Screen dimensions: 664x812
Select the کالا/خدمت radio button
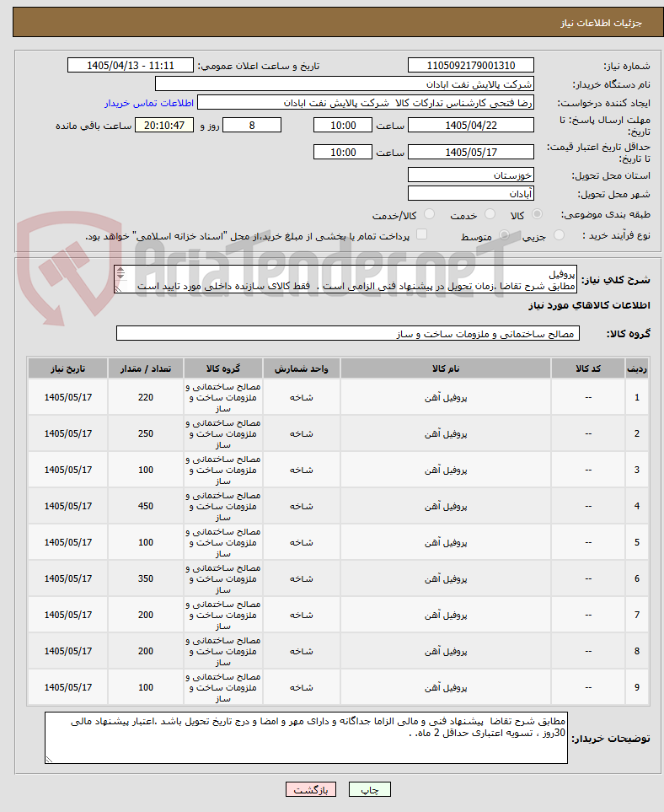(x=429, y=214)
